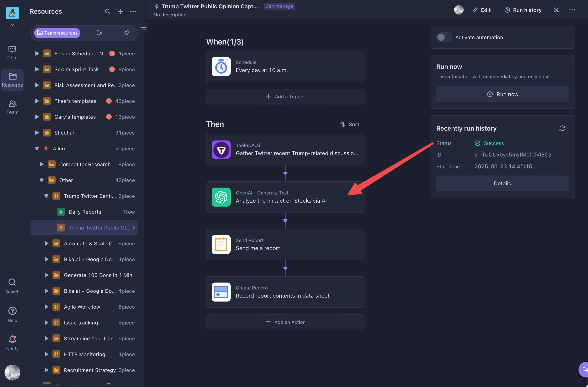Open run Details button

click(502, 183)
